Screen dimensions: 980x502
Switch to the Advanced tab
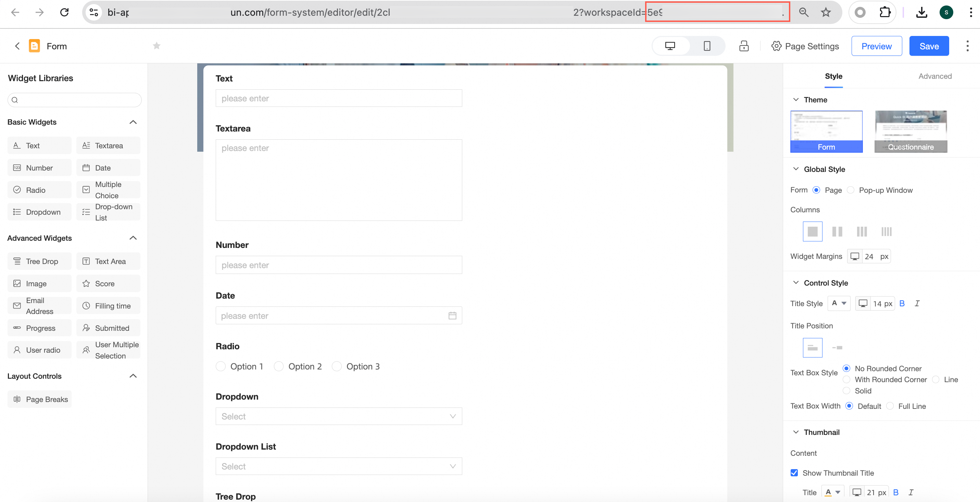pyautogui.click(x=935, y=76)
